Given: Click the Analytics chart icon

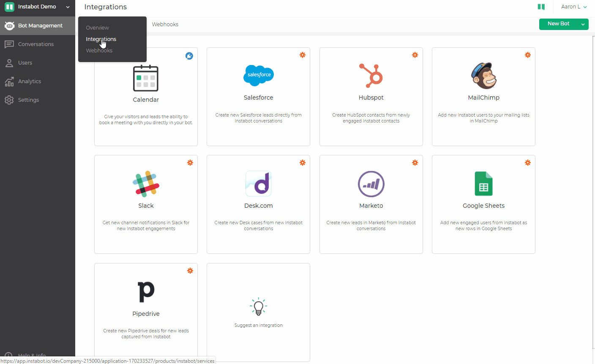Looking at the screenshot, I should tap(9, 81).
